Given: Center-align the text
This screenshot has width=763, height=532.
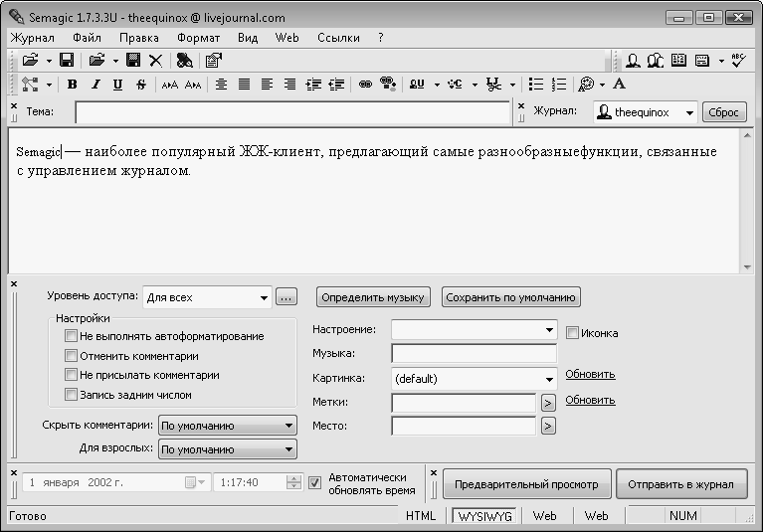Looking at the screenshot, I should point(221,85).
